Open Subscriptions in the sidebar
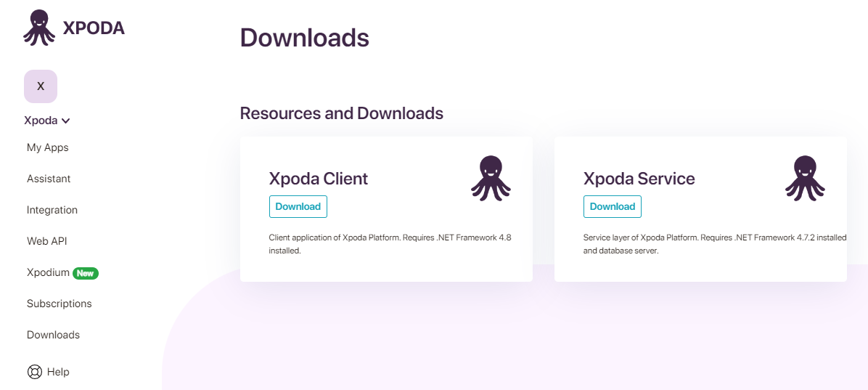The image size is (868, 390). [60, 304]
